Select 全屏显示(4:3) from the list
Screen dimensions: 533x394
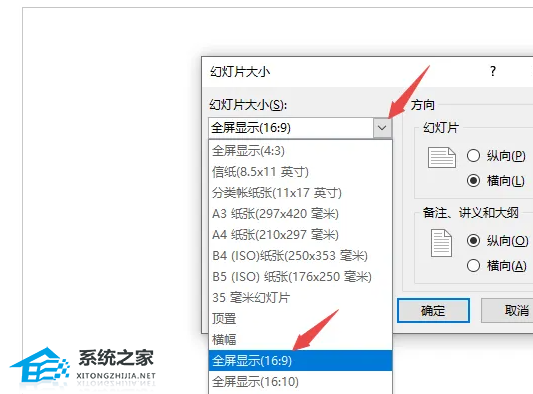[x=300, y=151]
